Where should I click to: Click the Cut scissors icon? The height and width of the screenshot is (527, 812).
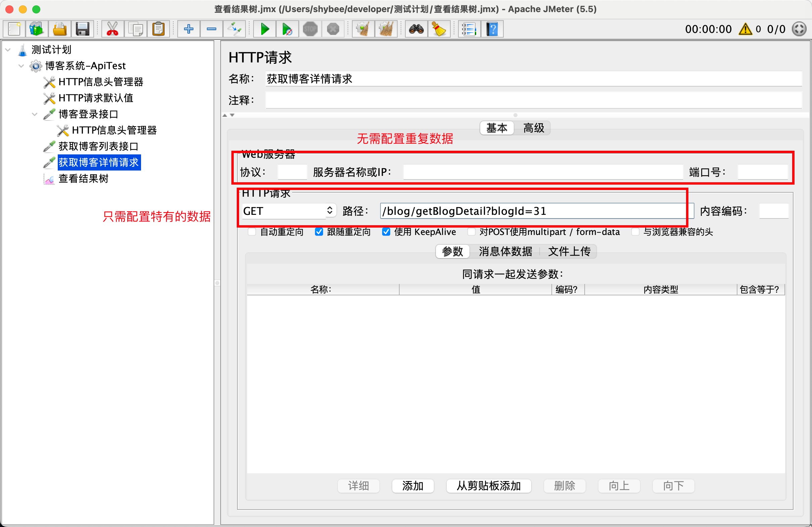(112, 29)
